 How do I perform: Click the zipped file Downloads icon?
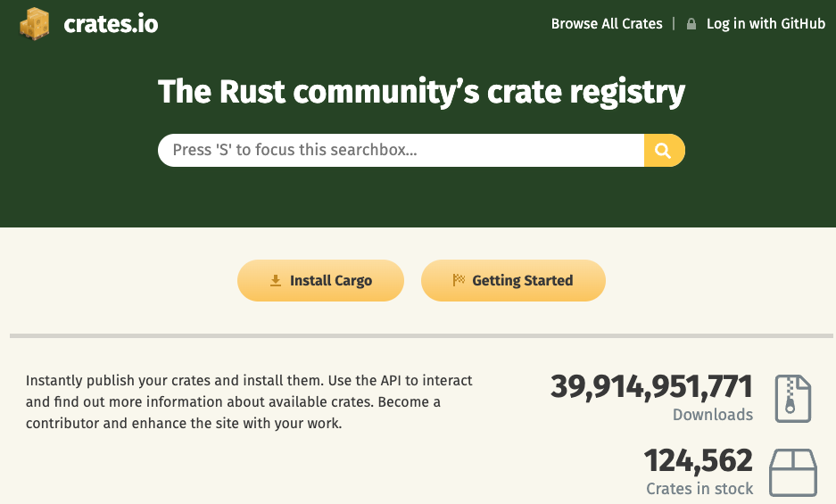(x=793, y=399)
